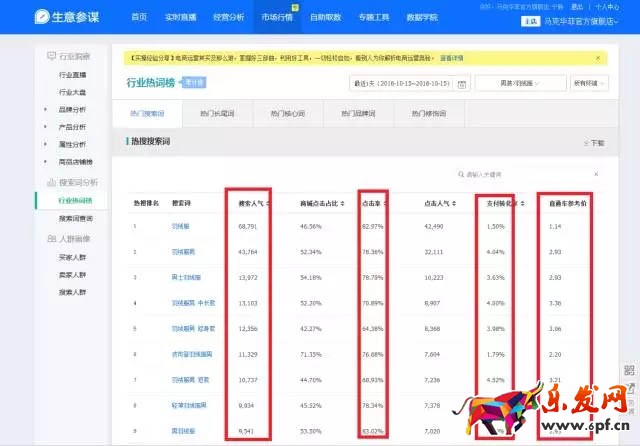Click 退出 logout link
640x446 pixels.
[577, 7]
